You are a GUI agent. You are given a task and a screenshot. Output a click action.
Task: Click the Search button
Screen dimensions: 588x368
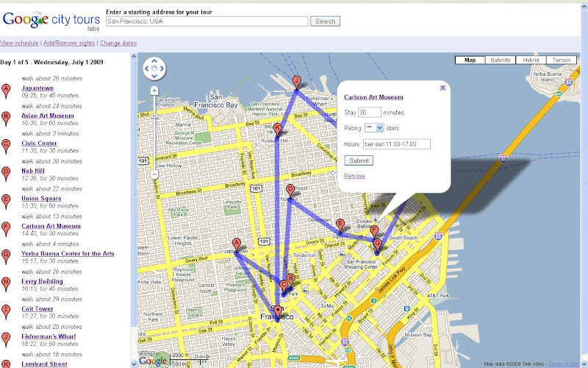tap(325, 21)
